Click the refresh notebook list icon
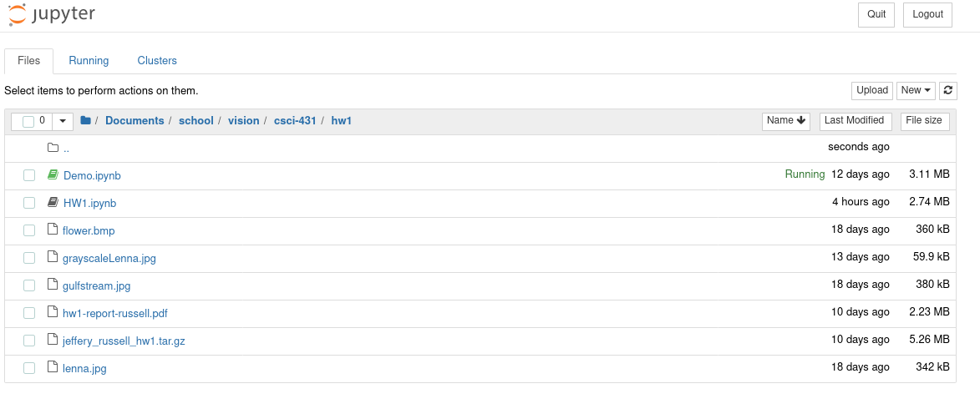The image size is (980, 409). point(947,91)
